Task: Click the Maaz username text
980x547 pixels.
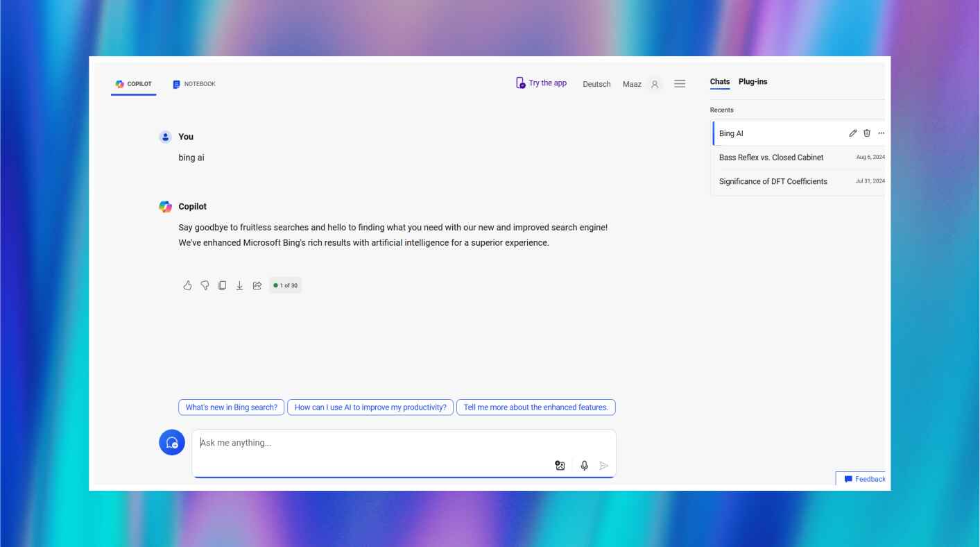Action: click(632, 84)
